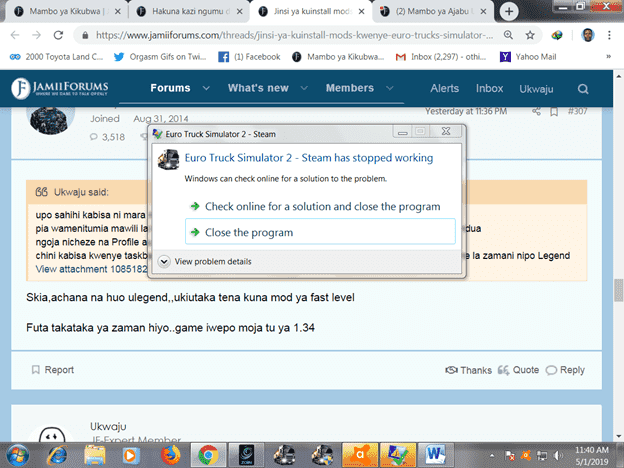
Task: Switch to Chrome taskbar icon
Action: click(x=208, y=455)
